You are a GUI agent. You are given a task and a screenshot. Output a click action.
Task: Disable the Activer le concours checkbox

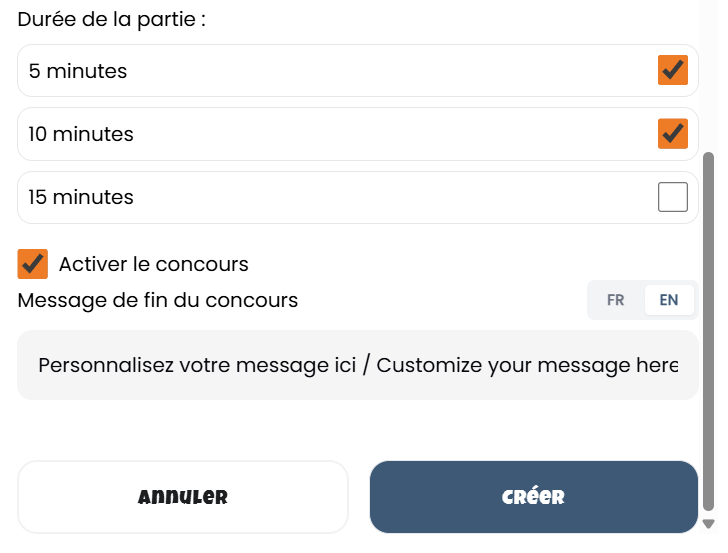pyautogui.click(x=33, y=264)
